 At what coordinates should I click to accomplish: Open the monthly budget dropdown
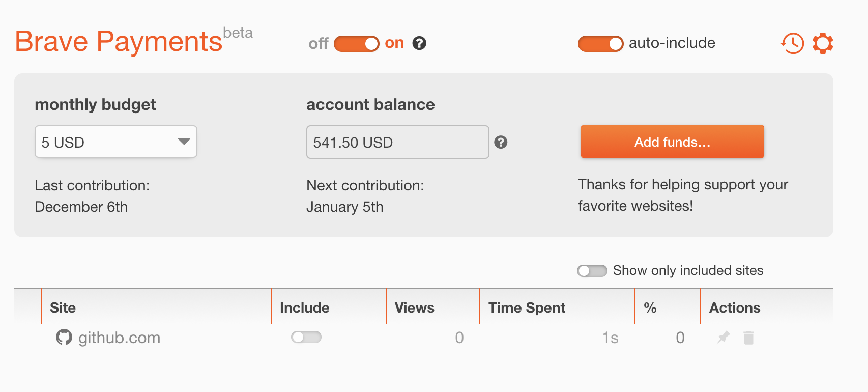tap(115, 142)
